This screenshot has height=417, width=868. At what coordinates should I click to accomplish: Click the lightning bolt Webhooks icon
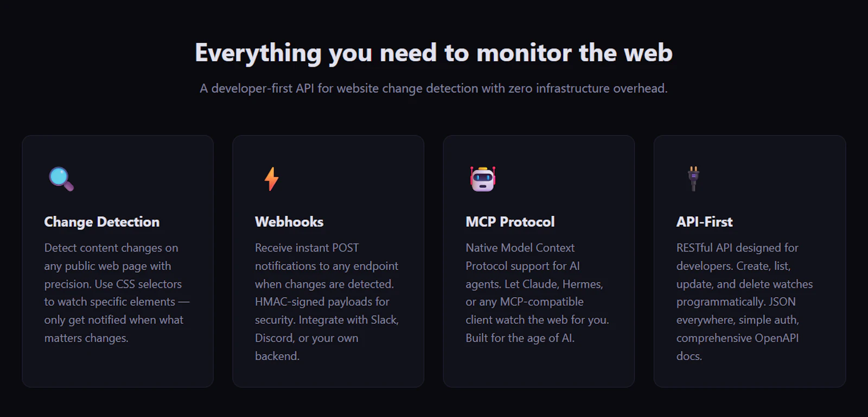pos(272,179)
